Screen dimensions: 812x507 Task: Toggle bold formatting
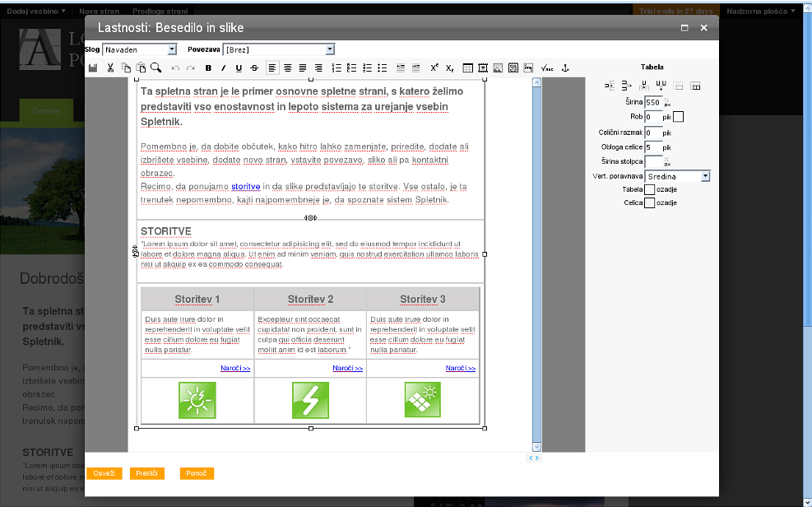[x=208, y=67]
